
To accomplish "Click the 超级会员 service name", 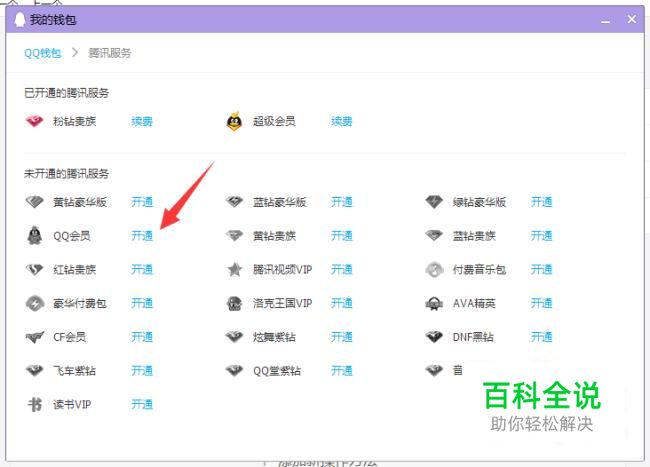I will tap(274, 121).
